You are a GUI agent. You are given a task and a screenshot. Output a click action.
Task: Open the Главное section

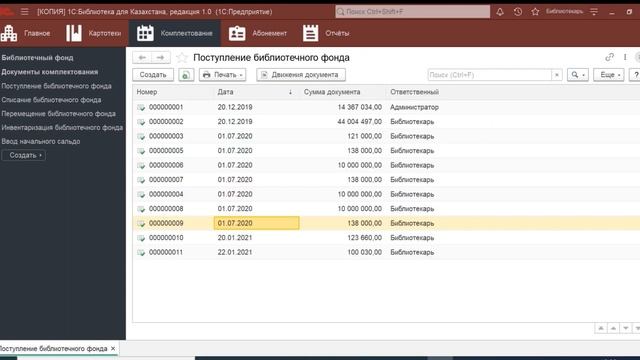click(25, 33)
